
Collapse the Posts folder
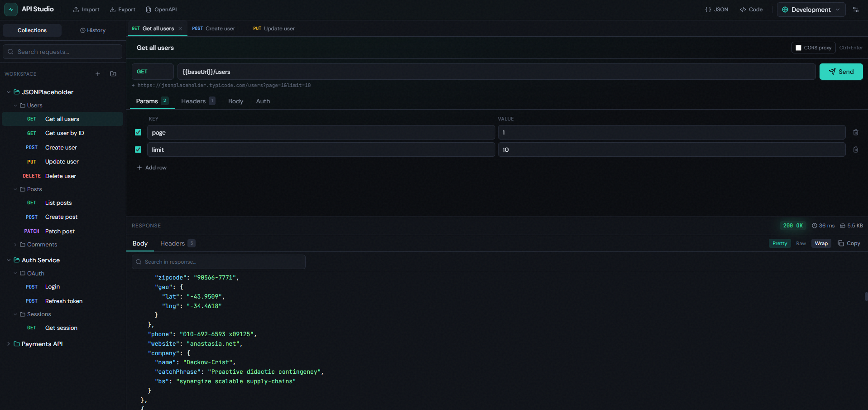(x=15, y=189)
